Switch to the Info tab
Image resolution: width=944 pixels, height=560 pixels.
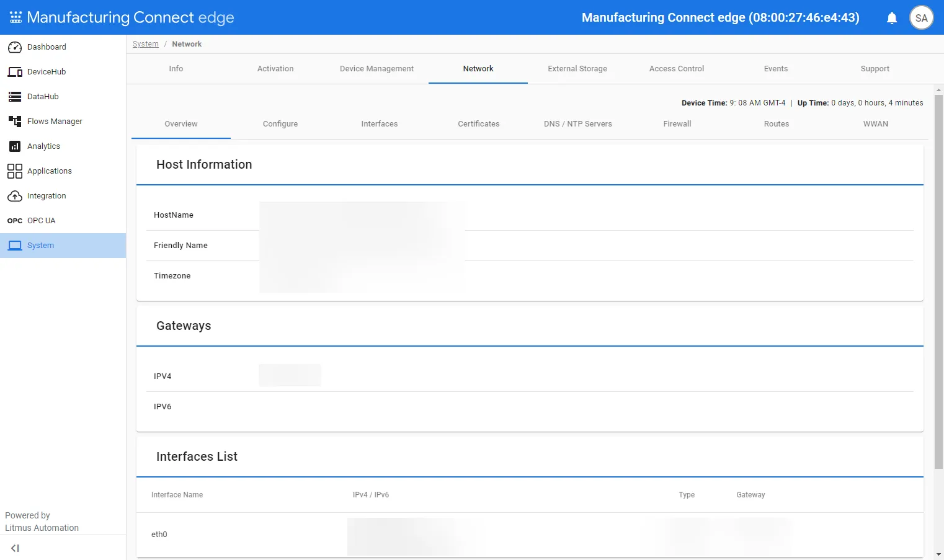[x=176, y=69]
